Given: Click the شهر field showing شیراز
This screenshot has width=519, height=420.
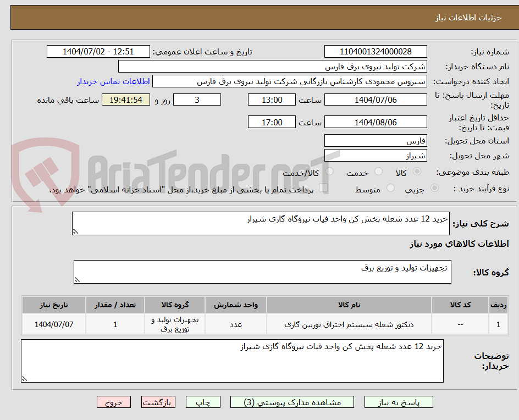Looking at the screenshot, I should coord(376,156).
